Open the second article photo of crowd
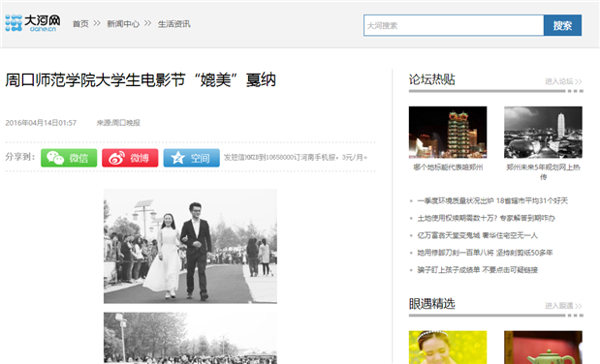Viewport: 600px width, 364px height. coord(190,338)
